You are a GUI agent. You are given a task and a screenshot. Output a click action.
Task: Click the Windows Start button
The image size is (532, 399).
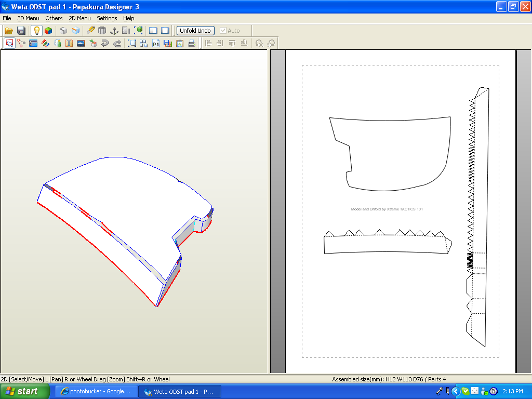coord(21,391)
